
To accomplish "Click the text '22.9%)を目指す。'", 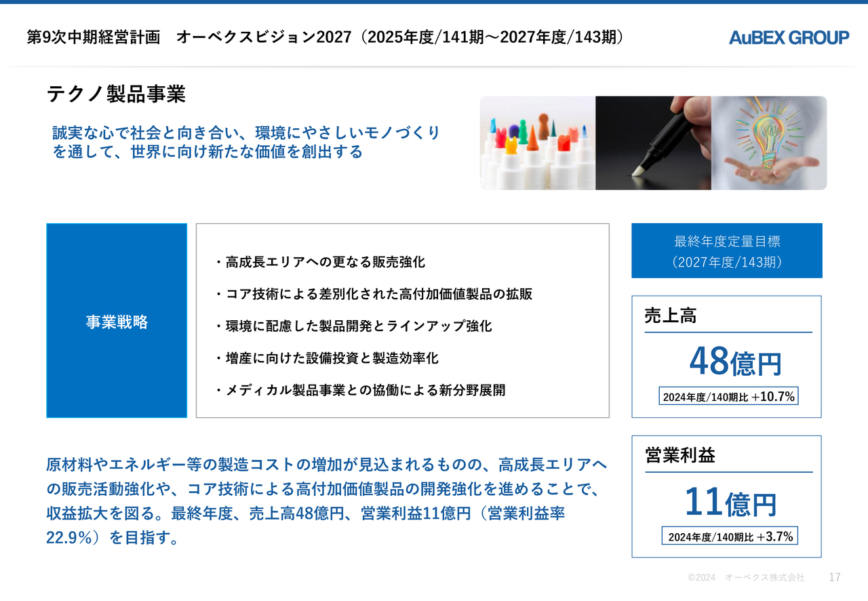I will (x=113, y=538).
